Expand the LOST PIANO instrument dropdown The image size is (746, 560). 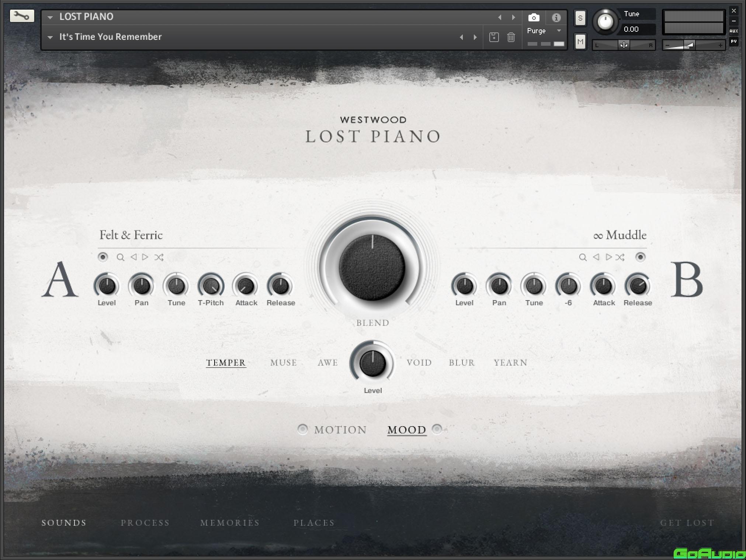(x=50, y=17)
